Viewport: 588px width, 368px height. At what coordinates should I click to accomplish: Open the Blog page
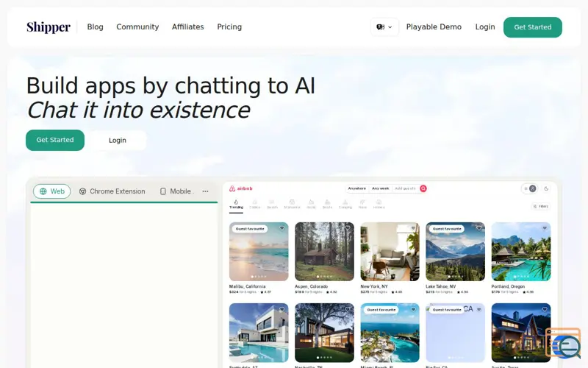click(x=96, y=27)
